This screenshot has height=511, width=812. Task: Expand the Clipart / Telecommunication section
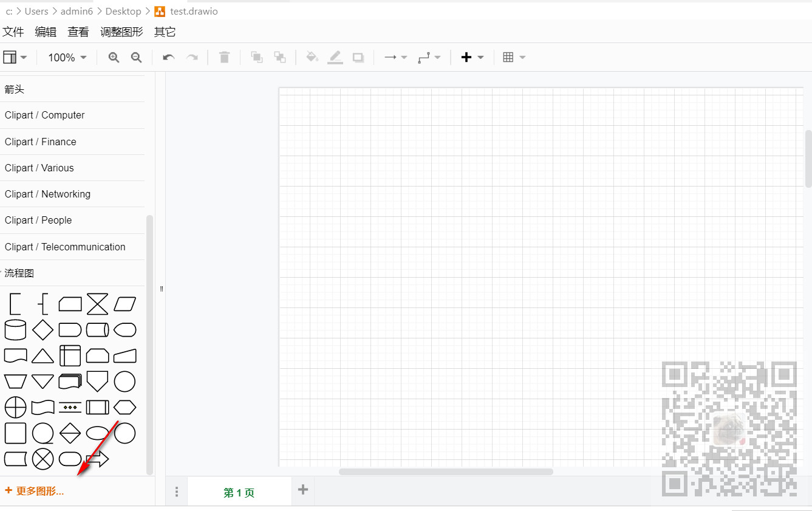72,247
